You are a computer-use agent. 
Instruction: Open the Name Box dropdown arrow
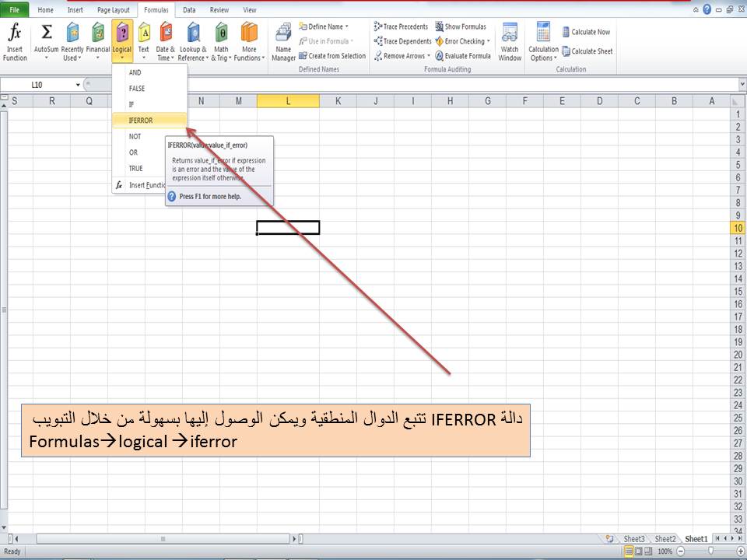pyautogui.click(x=78, y=85)
